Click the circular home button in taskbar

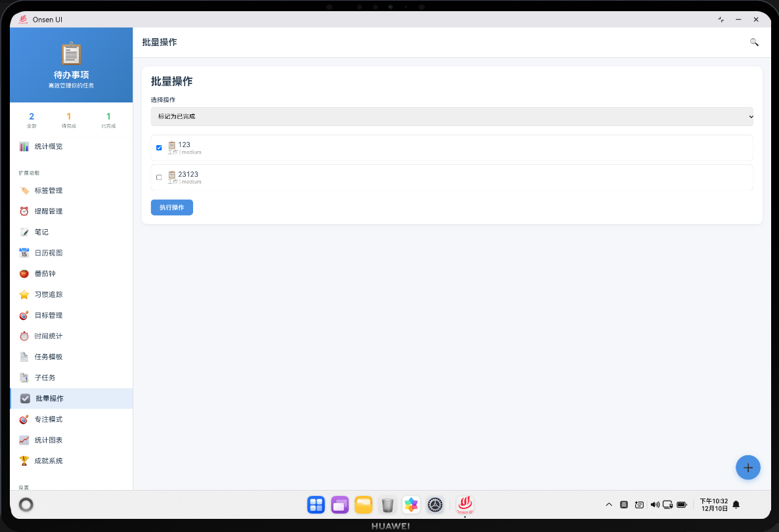click(26, 504)
